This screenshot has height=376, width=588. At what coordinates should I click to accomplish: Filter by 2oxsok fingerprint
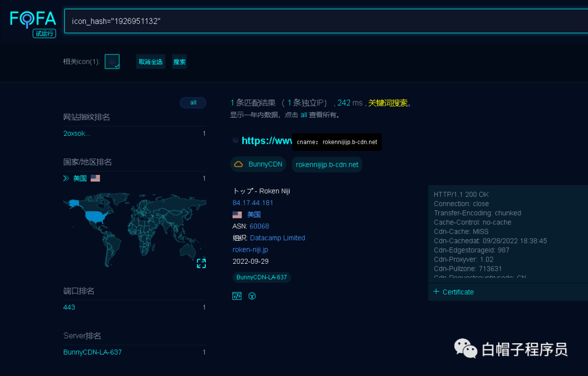point(77,133)
